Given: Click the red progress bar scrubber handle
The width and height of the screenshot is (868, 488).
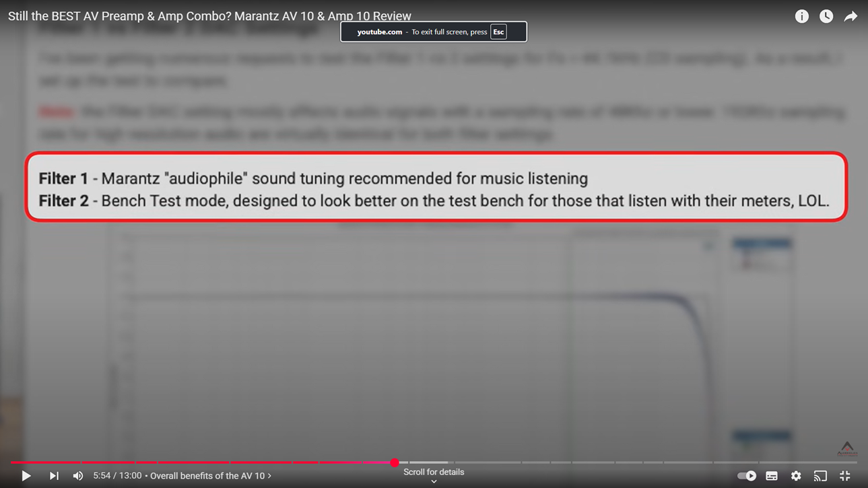Looking at the screenshot, I should click(x=395, y=462).
